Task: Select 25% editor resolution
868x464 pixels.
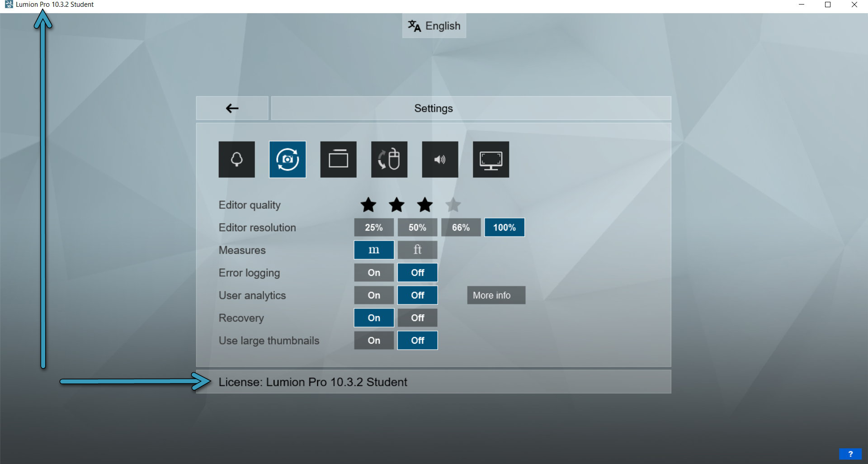Action: point(374,227)
